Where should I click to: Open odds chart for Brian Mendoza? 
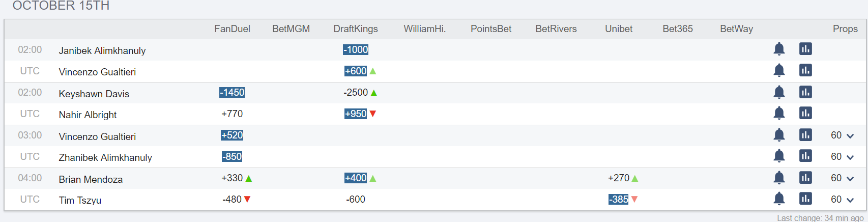805,178
